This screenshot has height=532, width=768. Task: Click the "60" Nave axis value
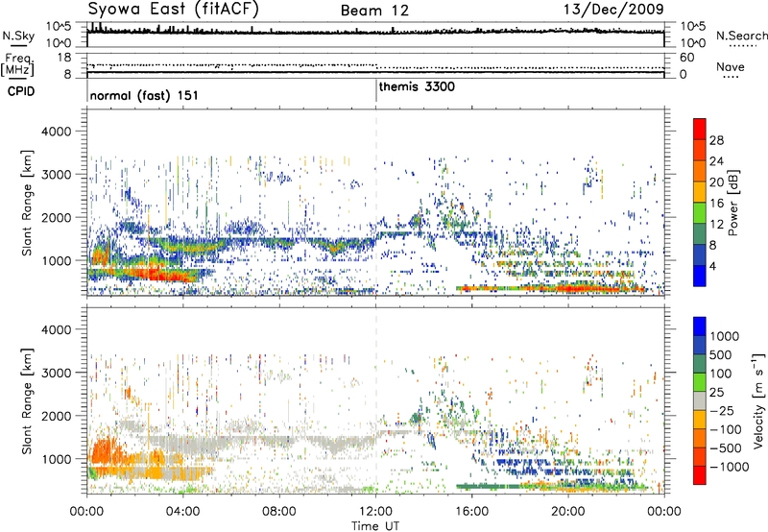point(687,58)
